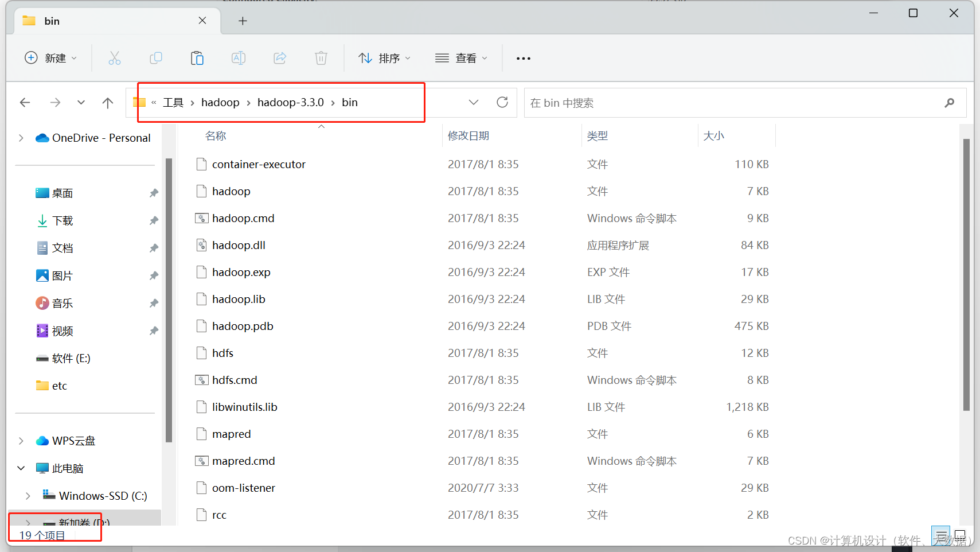Click 工具 in address breadcrumb
This screenshot has width=980, height=552.
point(173,103)
